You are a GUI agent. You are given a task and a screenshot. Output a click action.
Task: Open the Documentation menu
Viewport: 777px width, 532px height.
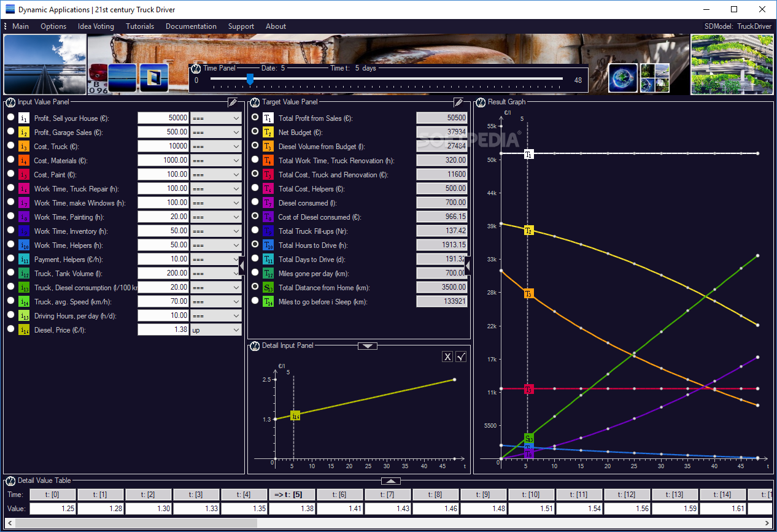[x=191, y=26]
